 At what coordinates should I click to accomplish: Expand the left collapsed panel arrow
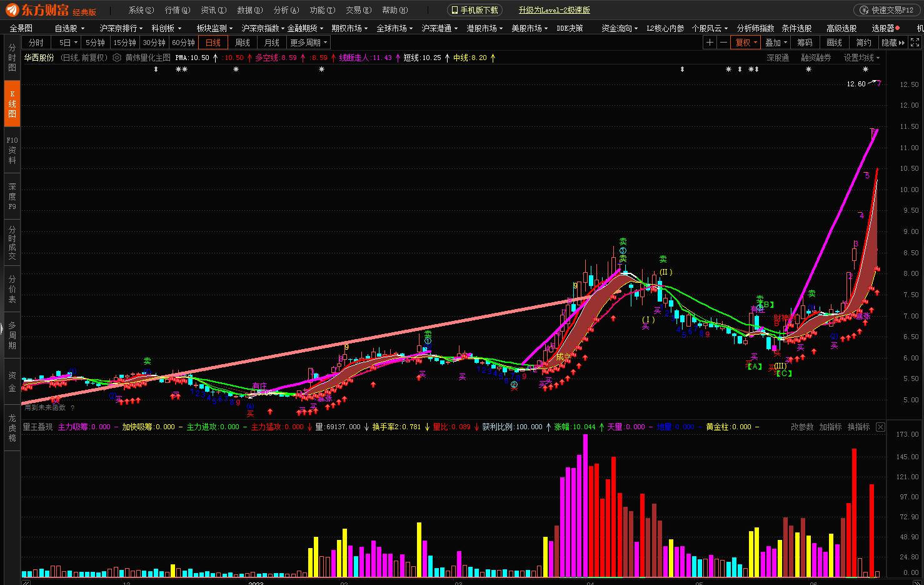(2, 327)
